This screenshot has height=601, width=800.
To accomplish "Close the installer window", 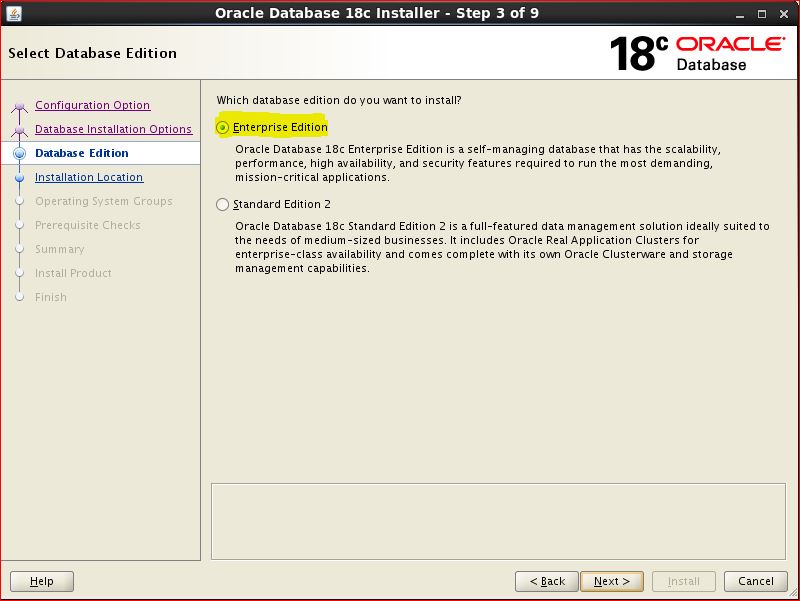I will 785,13.
